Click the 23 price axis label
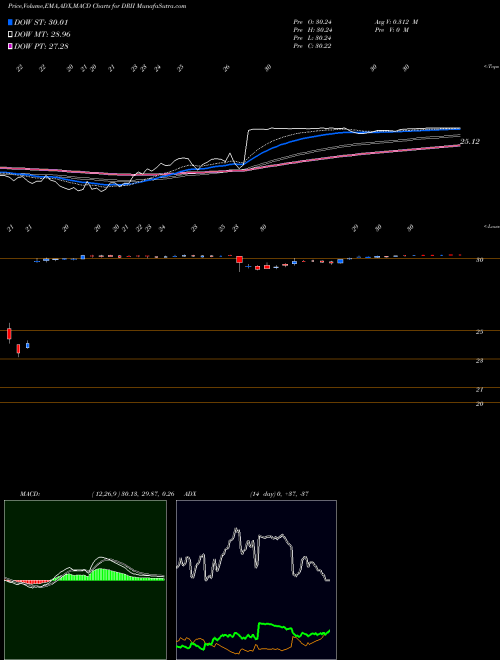This screenshot has height=660, width=500. coord(479,361)
